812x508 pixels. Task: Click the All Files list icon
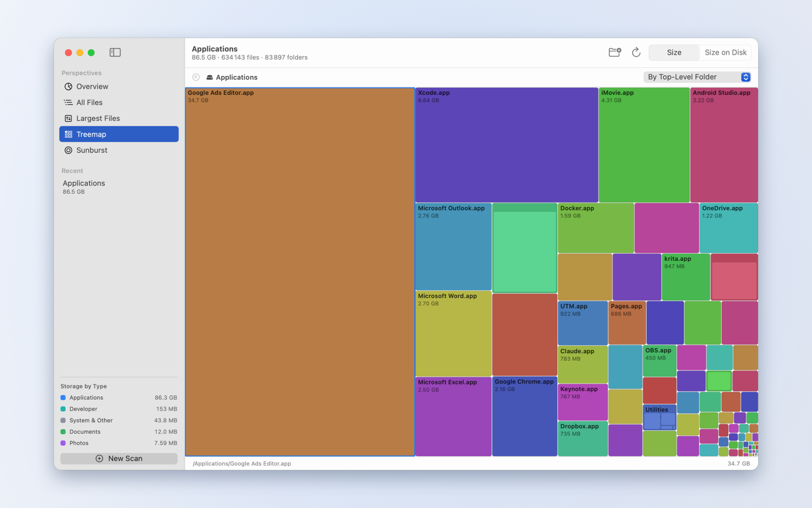click(68, 103)
